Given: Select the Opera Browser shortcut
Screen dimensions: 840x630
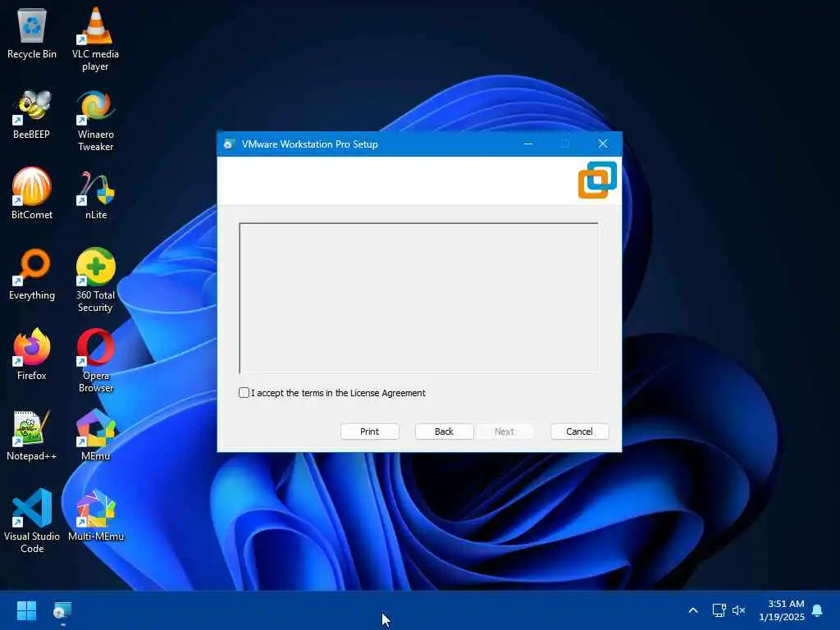Looking at the screenshot, I should click(x=95, y=361).
